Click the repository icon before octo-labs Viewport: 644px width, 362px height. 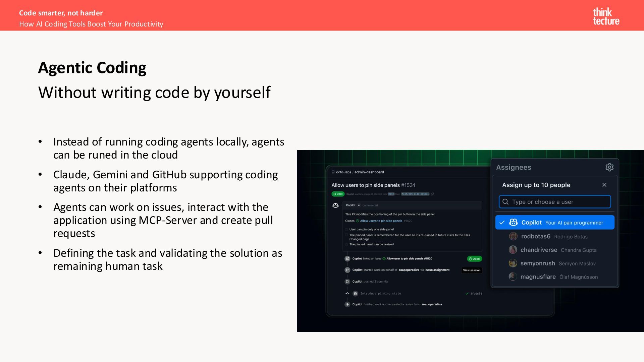coord(333,172)
